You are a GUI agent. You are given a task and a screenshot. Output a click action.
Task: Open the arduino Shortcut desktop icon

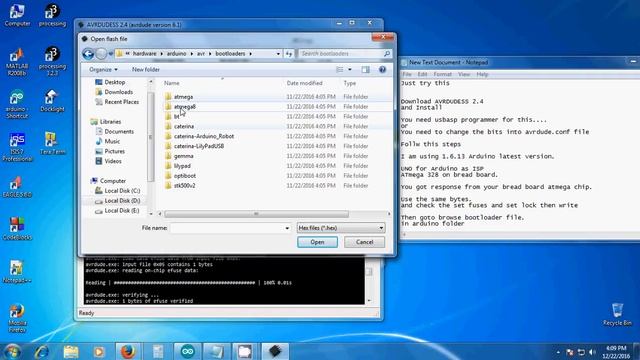click(17, 104)
